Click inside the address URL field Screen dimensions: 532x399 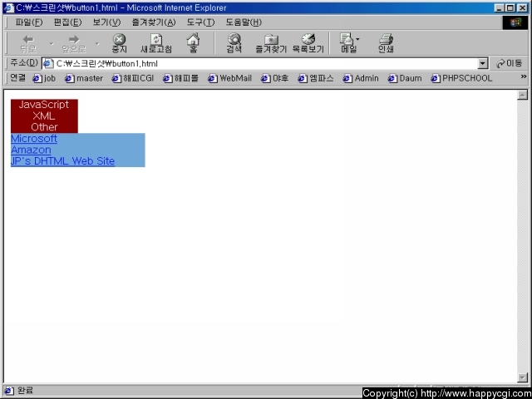pos(265,63)
